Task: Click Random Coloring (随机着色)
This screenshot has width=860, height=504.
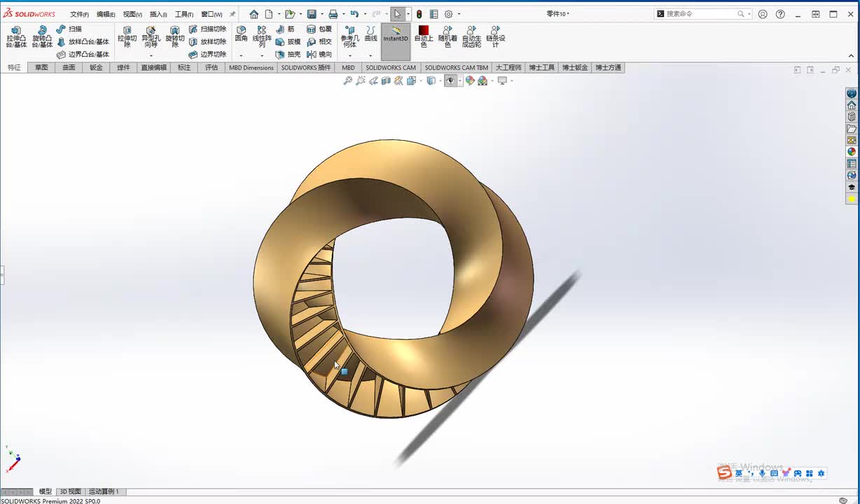Action: tap(448, 36)
